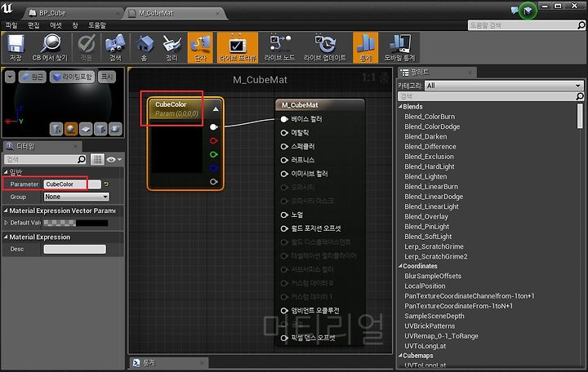Collapse the Material Expression section
Image resolution: width=588 pixels, height=372 pixels.
pyautogui.click(x=6, y=237)
